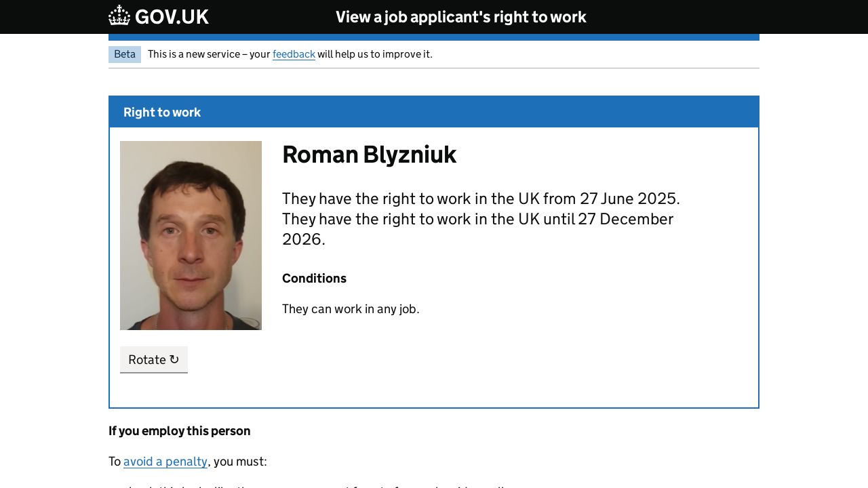Click the Conditions subheading
The height and width of the screenshot is (488, 868).
(314, 279)
